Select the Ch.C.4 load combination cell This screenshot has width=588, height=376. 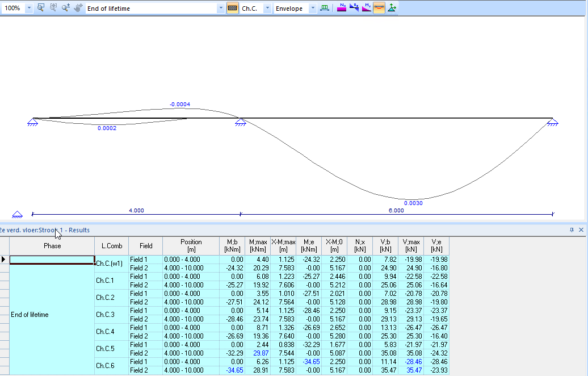[112, 332]
